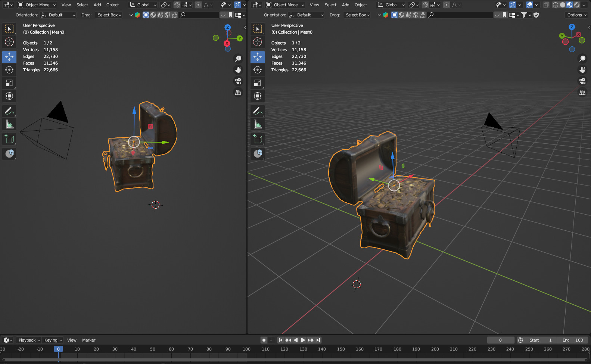The image size is (591, 364).
Task: Pick the Measure tool in right viewport
Action: tap(258, 124)
